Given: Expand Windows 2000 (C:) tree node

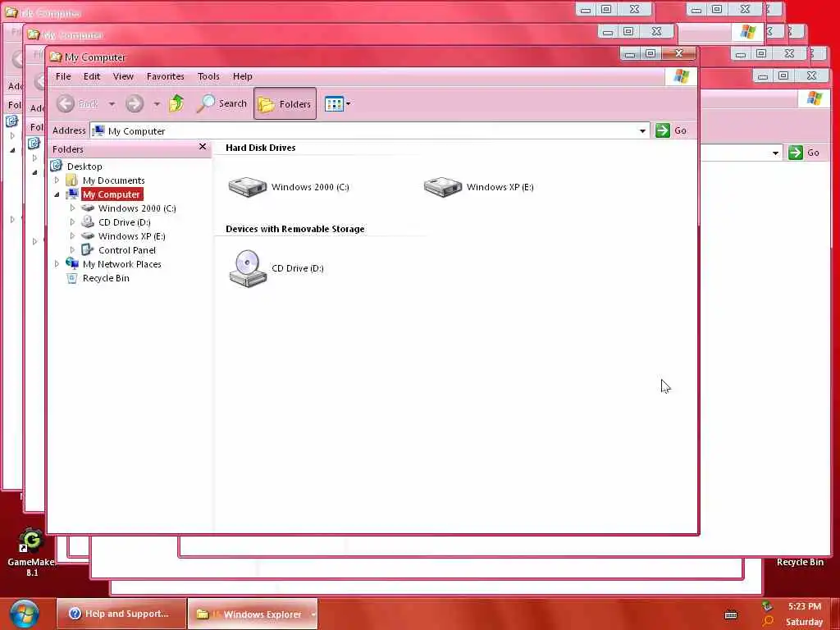Looking at the screenshot, I should coord(72,208).
